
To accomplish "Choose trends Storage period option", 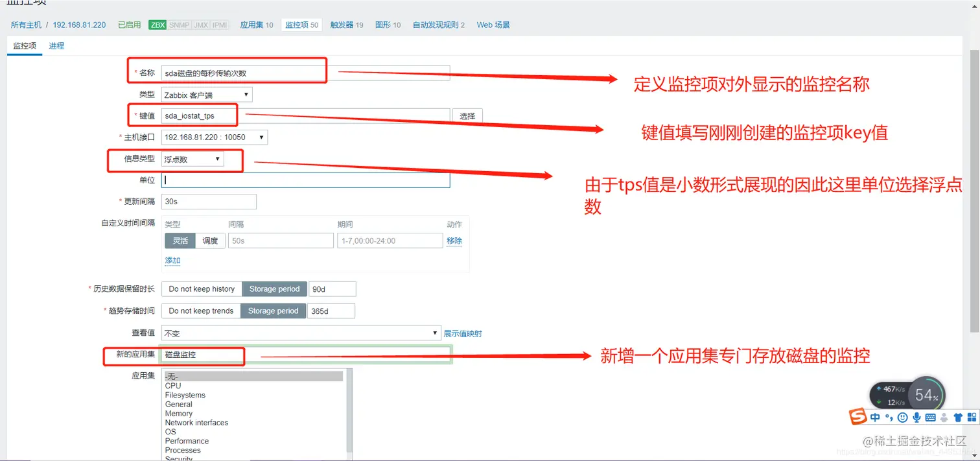I will pos(273,311).
